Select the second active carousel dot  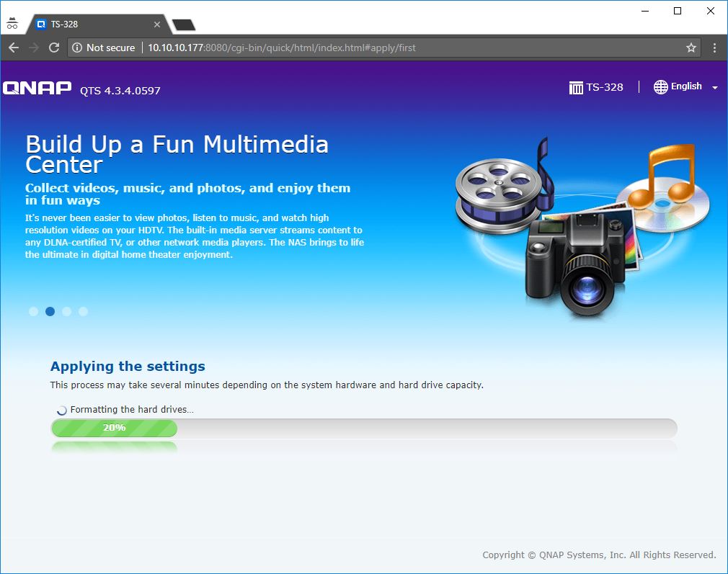pyautogui.click(x=50, y=311)
